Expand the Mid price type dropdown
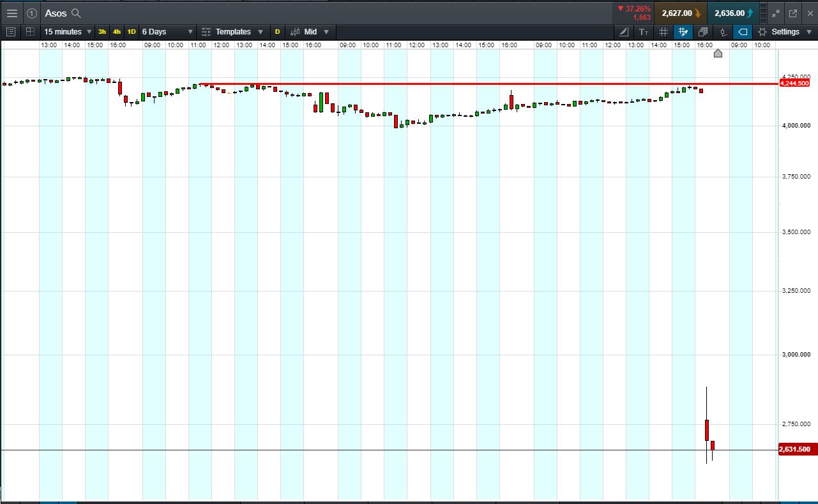Screen dimensions: 818x504 (310, 31)
